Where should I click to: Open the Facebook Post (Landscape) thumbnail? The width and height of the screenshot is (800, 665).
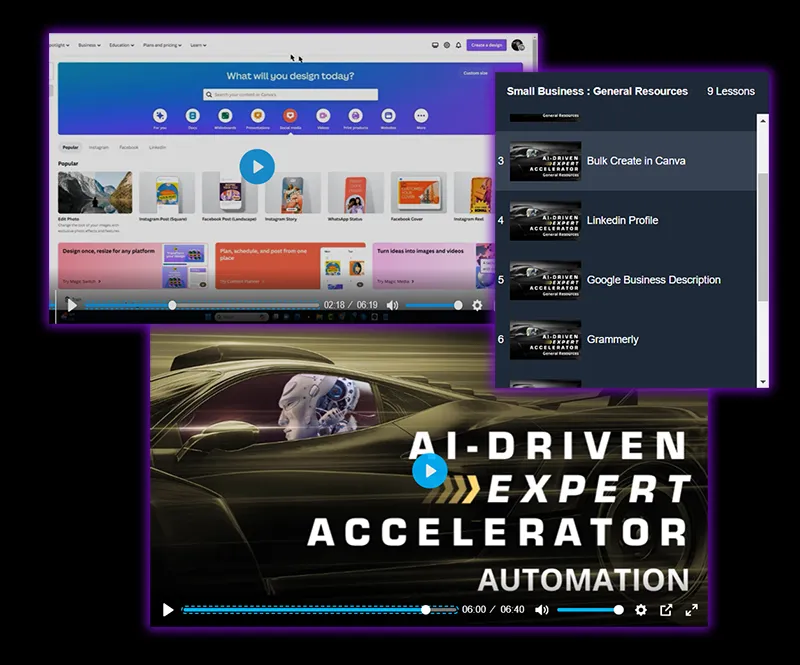[x=230, y=192]
